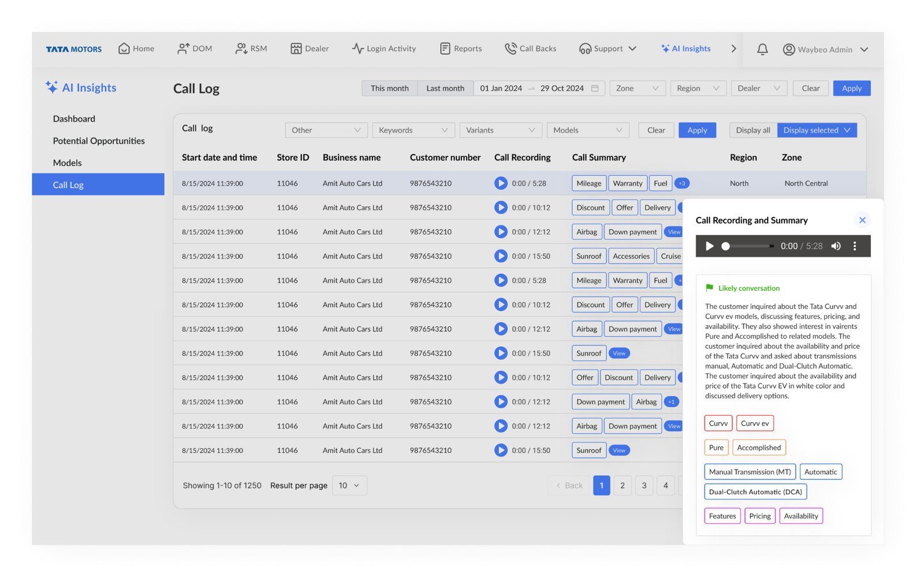Go to the Reports tab
Viewport: 924px width, 585px height.
(x=461, y=49)
